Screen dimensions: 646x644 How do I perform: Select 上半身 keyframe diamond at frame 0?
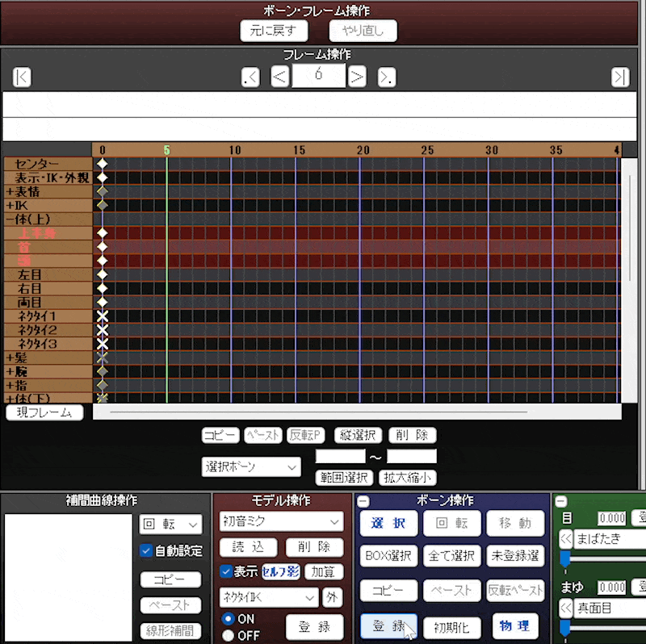pos(103,233)
